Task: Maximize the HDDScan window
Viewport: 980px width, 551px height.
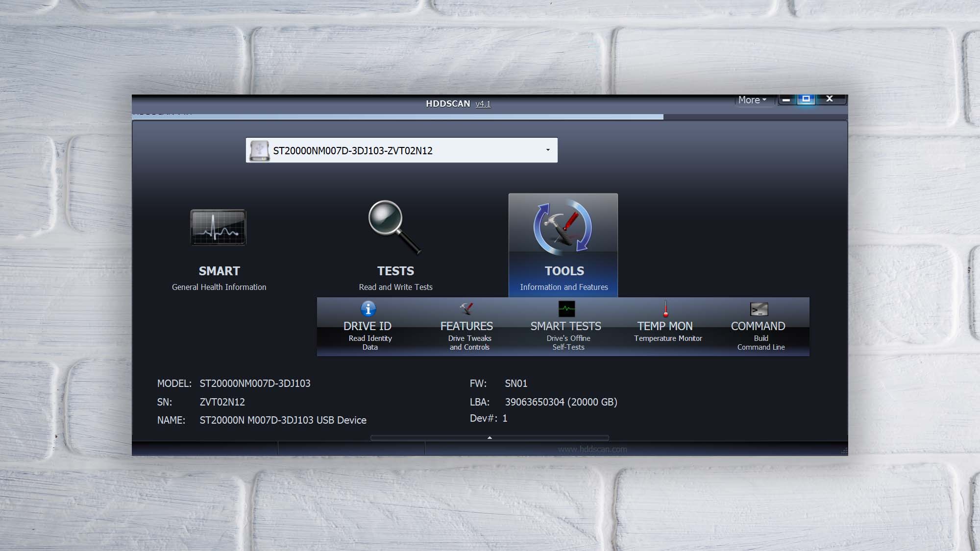Action: tap(806, 99)
